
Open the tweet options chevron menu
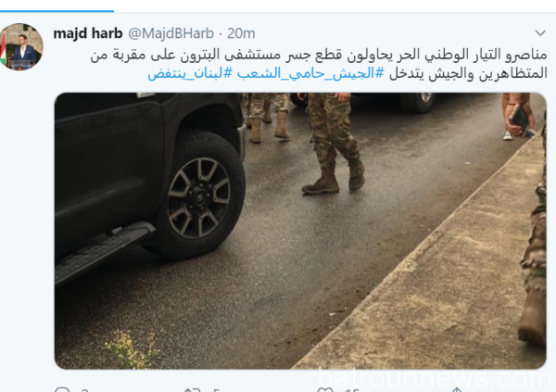540,33
